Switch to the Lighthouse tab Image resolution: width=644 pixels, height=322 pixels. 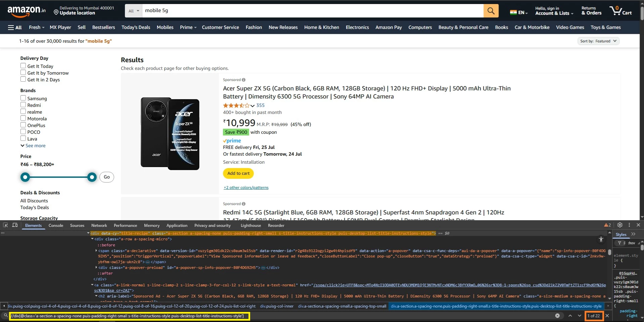tap(251, 226)
